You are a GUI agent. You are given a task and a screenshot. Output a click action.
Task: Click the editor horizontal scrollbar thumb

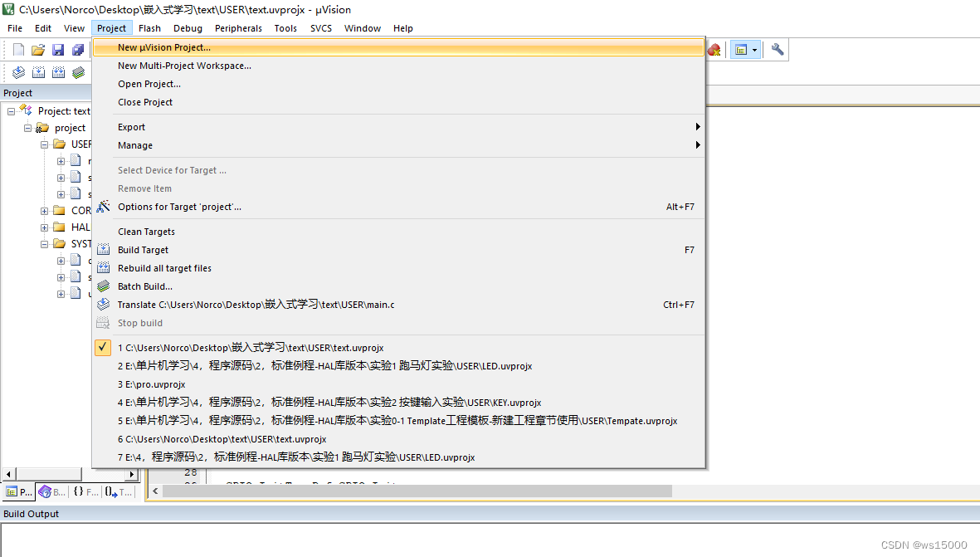tap(417, 491)
